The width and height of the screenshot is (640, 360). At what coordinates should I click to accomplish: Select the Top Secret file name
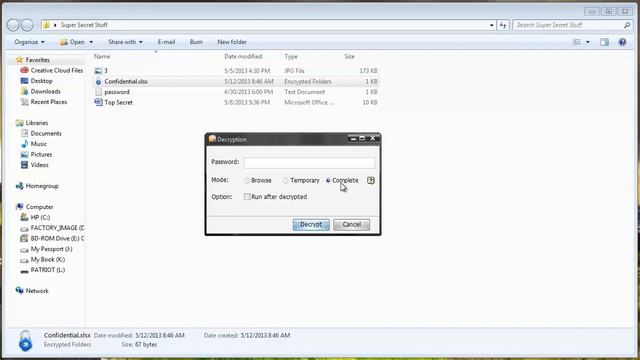click(118, 102)
